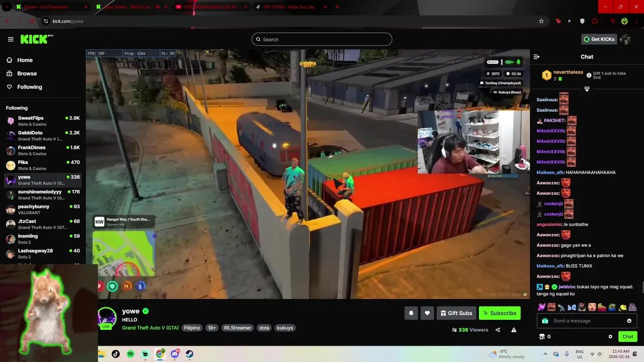Viewport: 644px width, 362px height.
Task: Open Lashsegway28 channel in the Following list
Action: (x=43, y=253)
